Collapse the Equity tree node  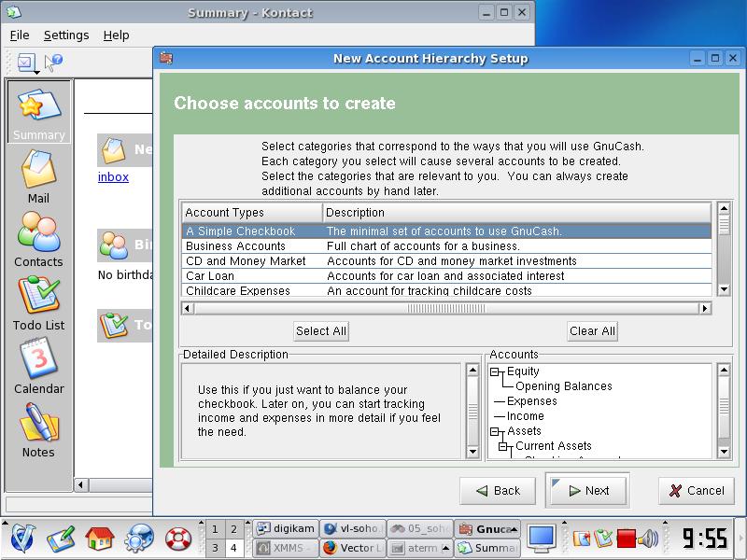tap(497, 371)
